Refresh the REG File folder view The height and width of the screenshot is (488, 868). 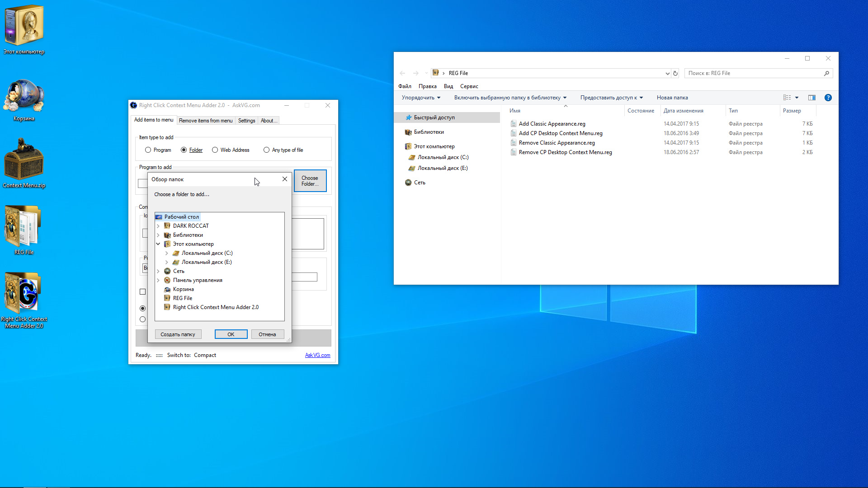tap(675, 73)
